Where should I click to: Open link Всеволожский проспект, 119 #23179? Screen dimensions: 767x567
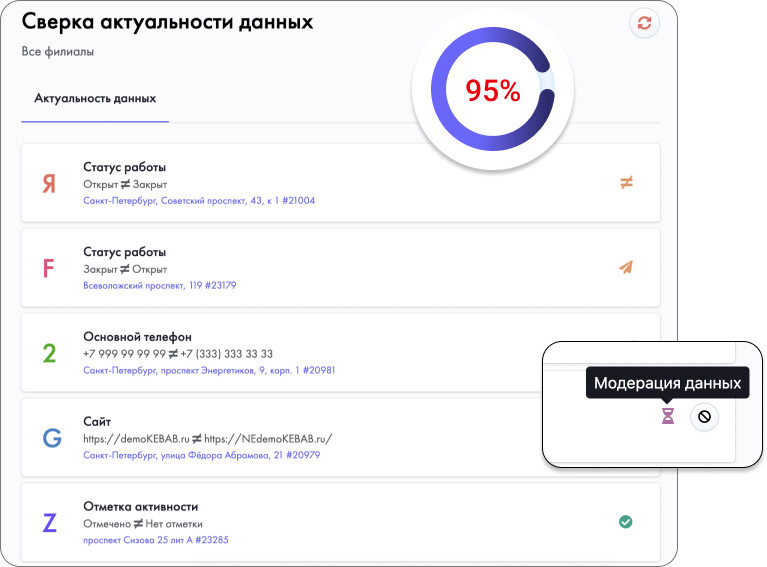[159, 285]
